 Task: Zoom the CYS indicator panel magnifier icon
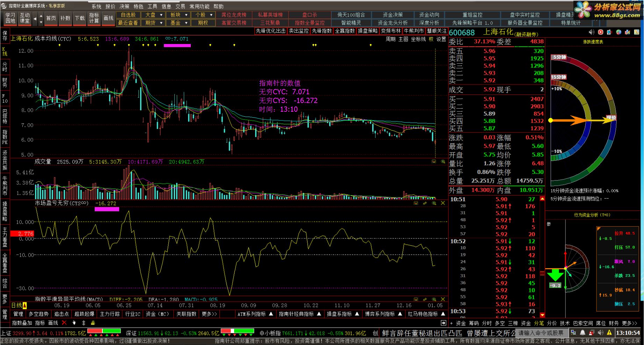tap(434, 203)
